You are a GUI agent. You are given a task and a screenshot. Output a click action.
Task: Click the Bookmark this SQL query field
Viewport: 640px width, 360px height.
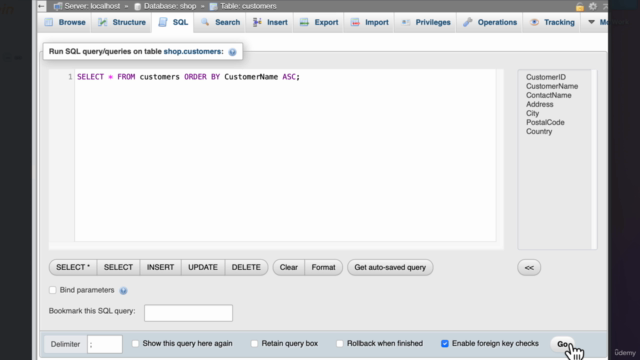188,313
